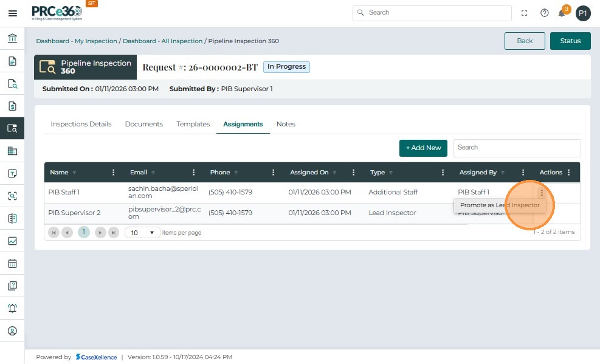Open the text template sidebar icon

click(x=12, y=173)
